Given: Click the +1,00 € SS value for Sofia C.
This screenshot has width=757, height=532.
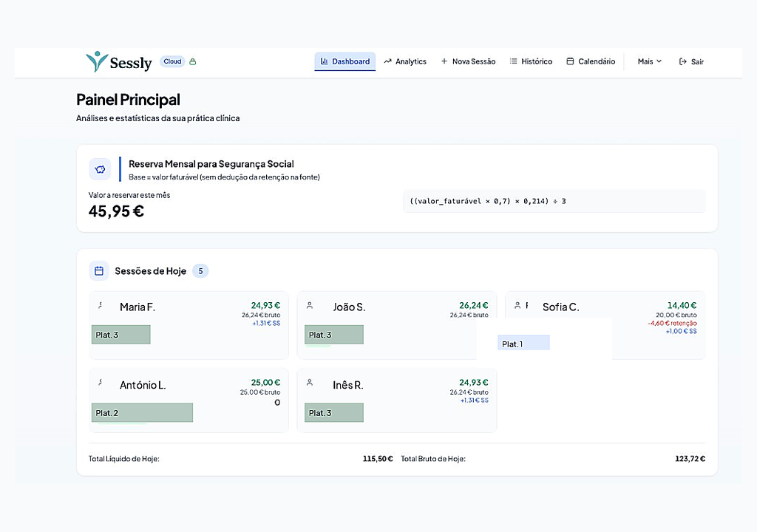Looking at the screenshot, I should click(x=681, y=331).
